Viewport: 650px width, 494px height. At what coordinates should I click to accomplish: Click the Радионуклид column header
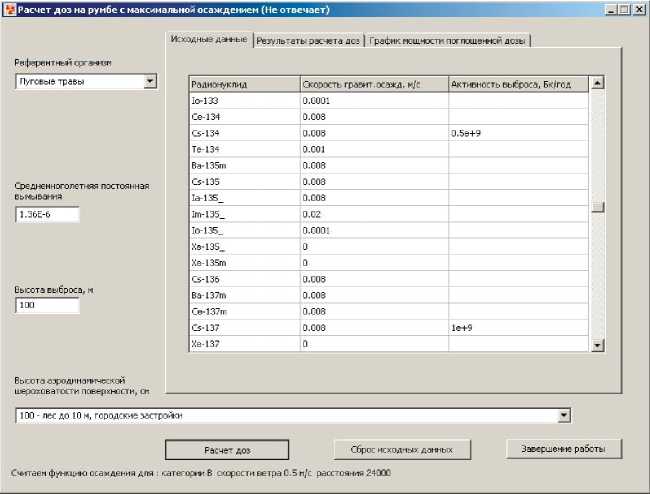click(244, 84)
